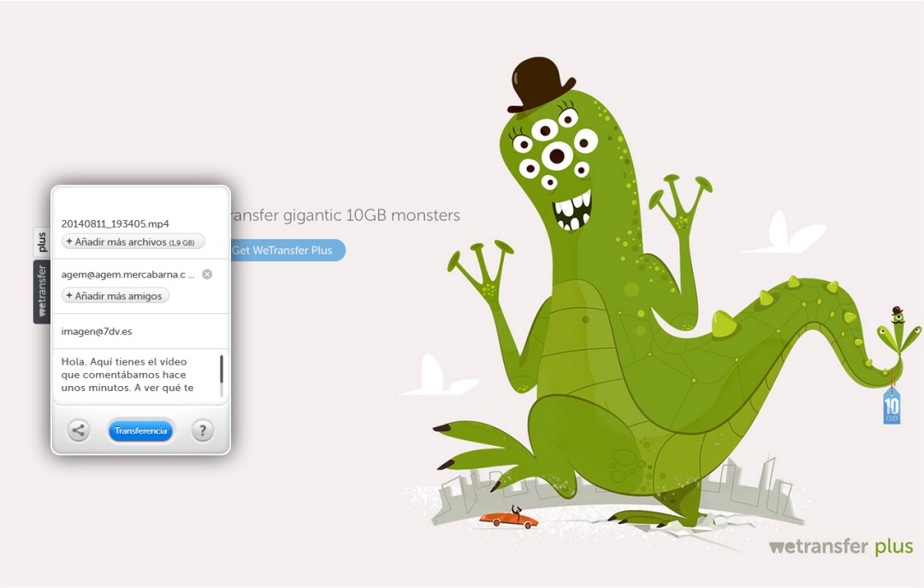The width and height of the screenshot is (924, 588).
Task: Click the share icon button
Action: point(79,430)
